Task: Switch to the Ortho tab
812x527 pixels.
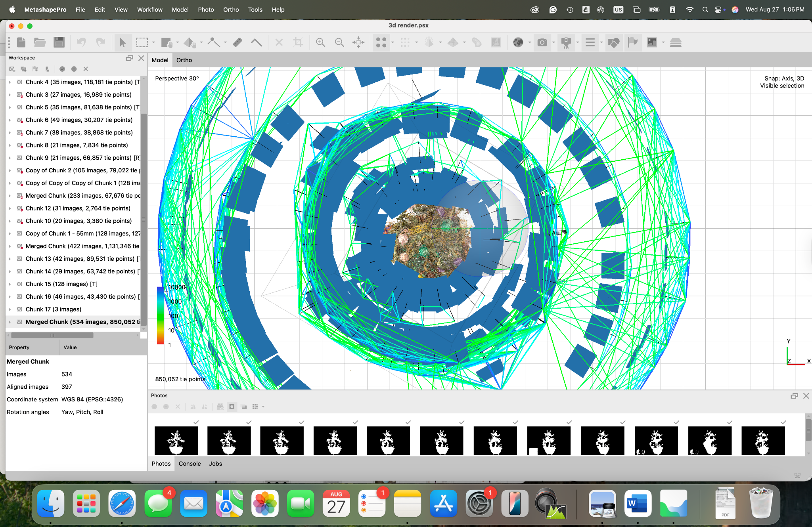Action: pyautogui.click(x=184, y=60)
